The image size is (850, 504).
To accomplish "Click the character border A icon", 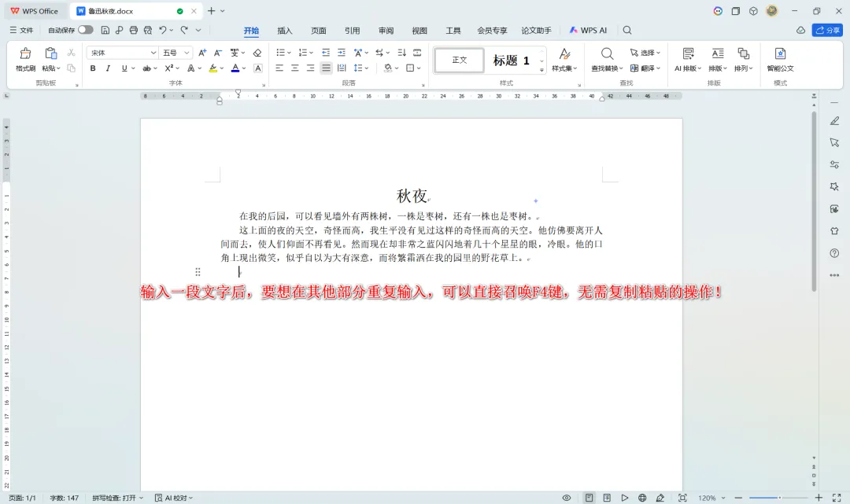I will [258, 68].
